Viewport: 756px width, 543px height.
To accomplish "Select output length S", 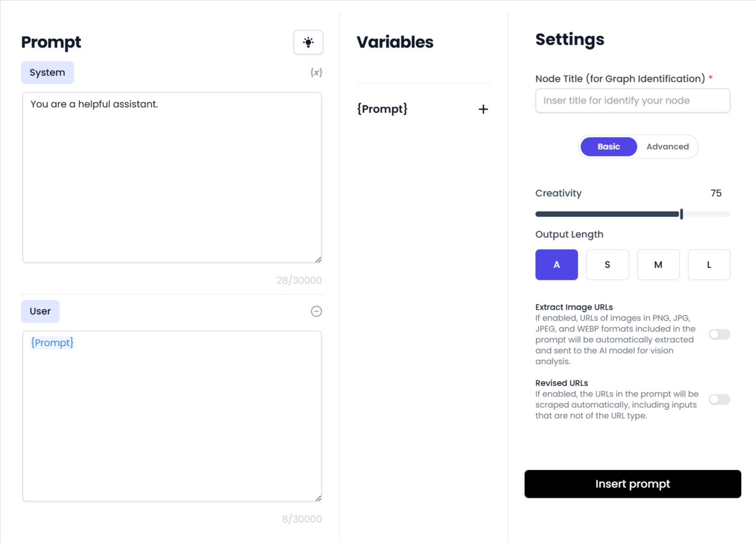I will [607, 264].
